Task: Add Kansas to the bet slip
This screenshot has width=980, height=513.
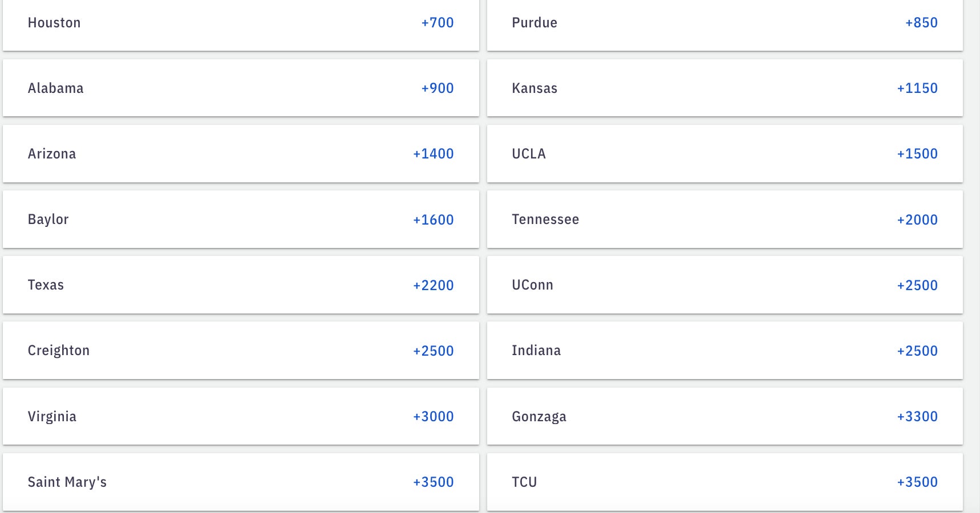Action: (724, 88)
